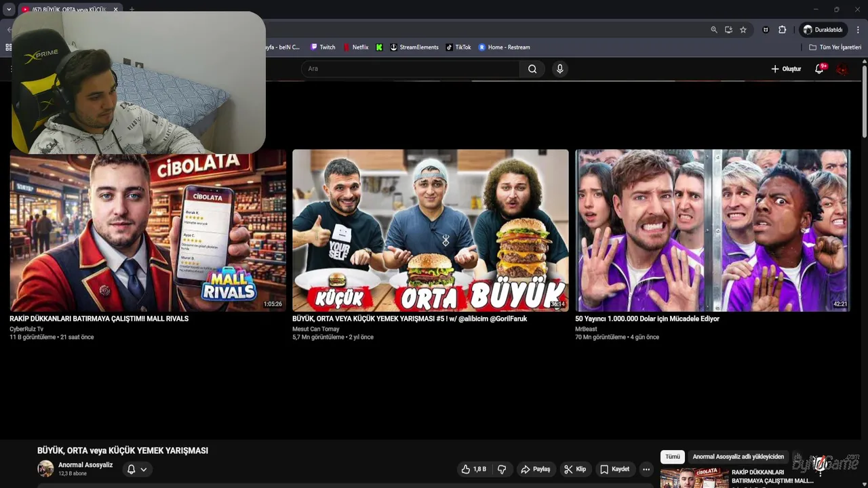Image resolution: width=868 pixels, height=488 pixels.
Task: Open the tab search dropdown arrow
Action: [9, 9]
